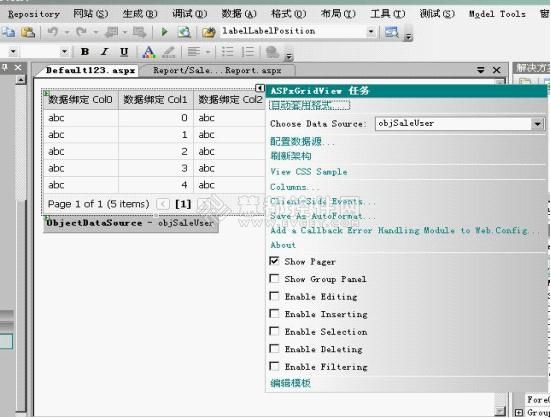
Task: Open the View CSS Sample link
Action: point(309,172)
